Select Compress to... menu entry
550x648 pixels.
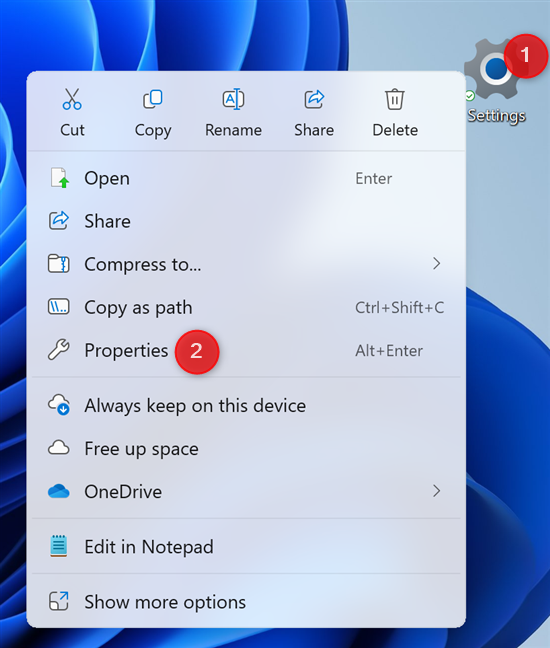point(246,264)
